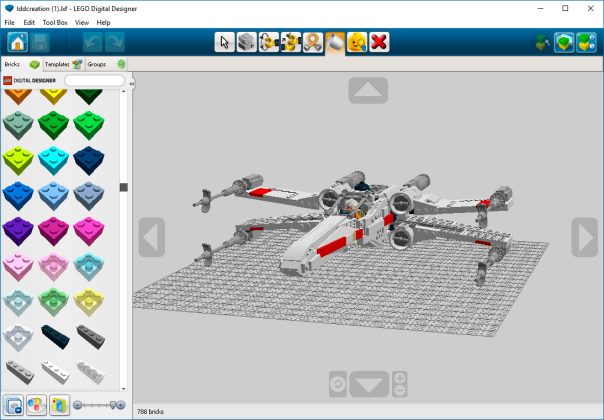604x420 pixels.
Task: Select the Hide tool minifigure head
Action: (x=357, y=42)
